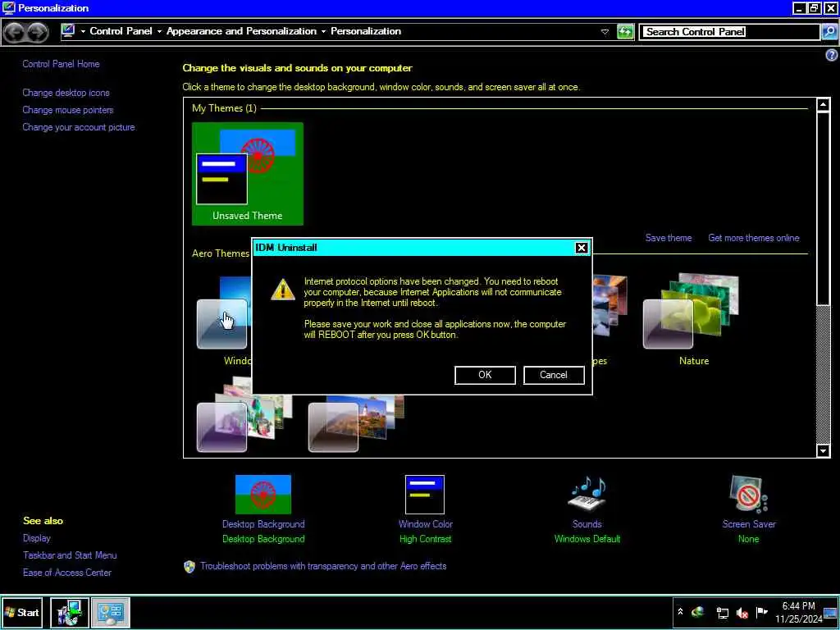Click the IDM tray icon
This screenshot has height=630, width=840.
click(697, 612)
